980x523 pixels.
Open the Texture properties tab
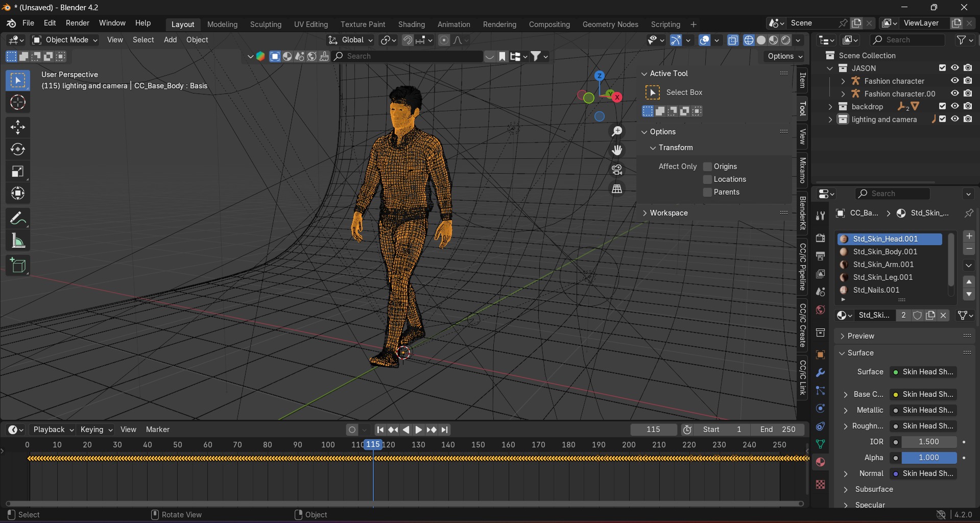820,484
